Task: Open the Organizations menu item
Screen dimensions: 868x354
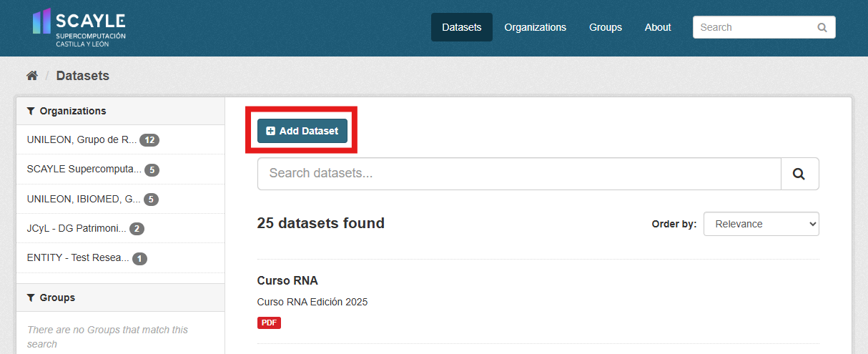Action: [535, 27]
